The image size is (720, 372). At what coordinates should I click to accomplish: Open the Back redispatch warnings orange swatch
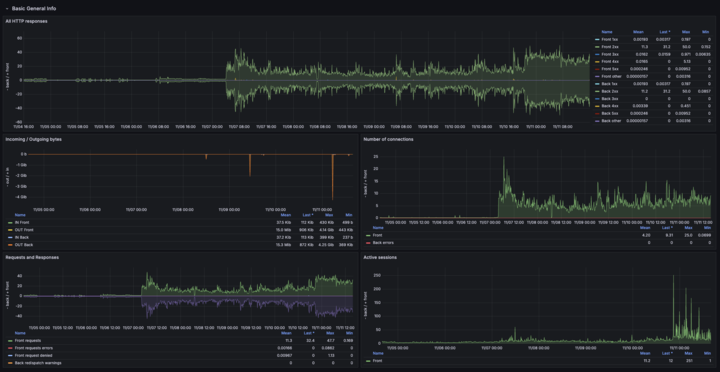coord(10,363)
